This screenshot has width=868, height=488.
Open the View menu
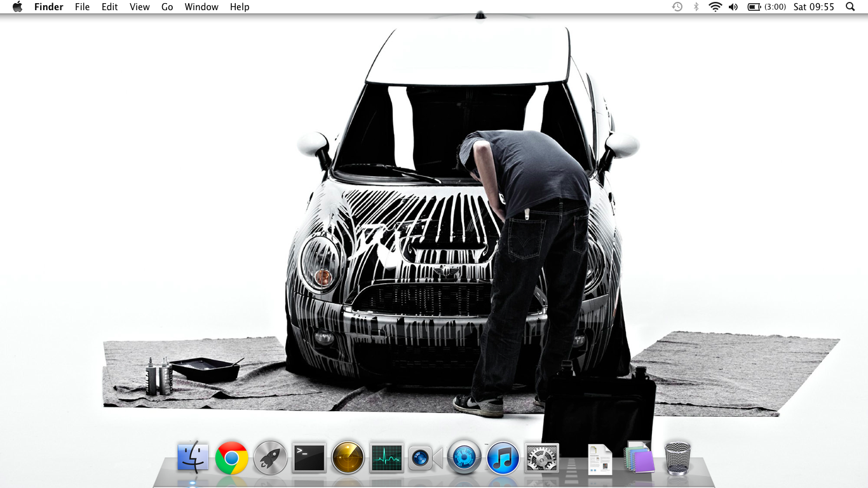click(140, 7)
